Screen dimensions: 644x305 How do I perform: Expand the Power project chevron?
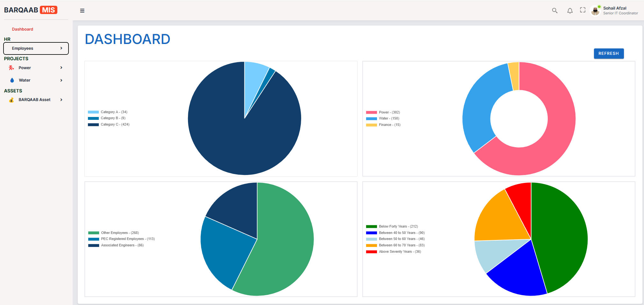coord(61,68)
